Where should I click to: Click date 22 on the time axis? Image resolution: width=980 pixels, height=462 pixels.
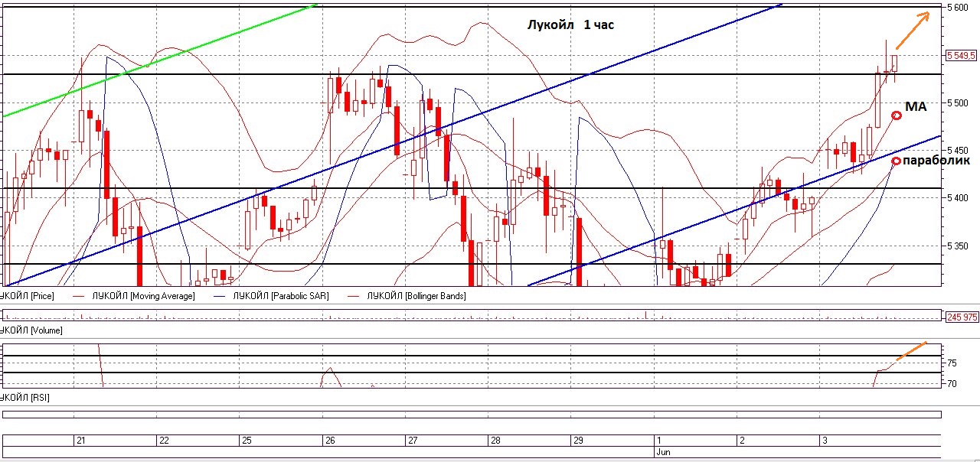click(163, 441)
